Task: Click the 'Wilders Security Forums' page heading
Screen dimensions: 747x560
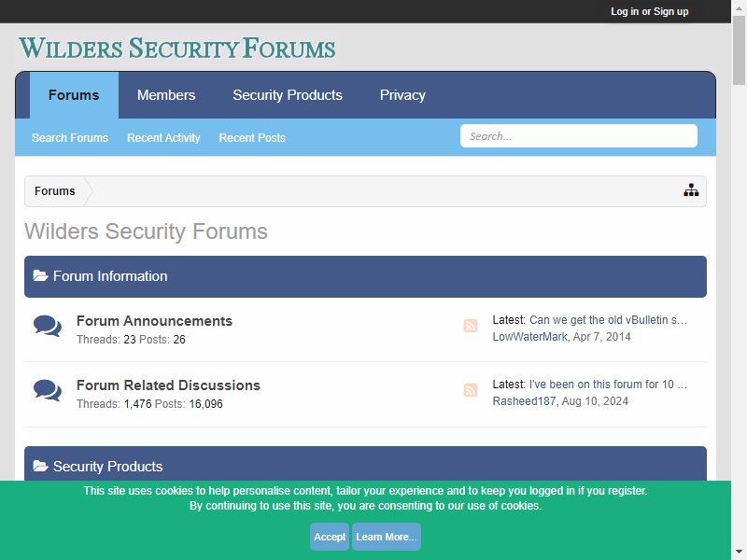Action: [x=146, y=231]
